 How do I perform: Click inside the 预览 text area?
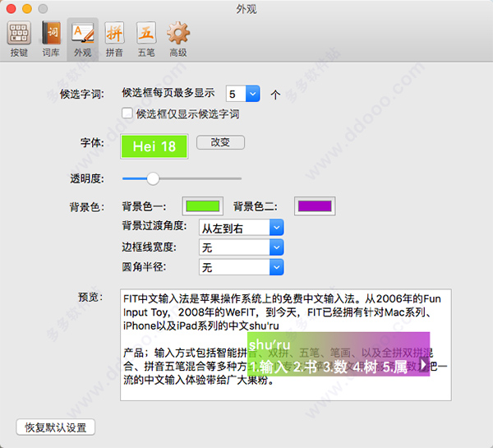coord(285,344)
